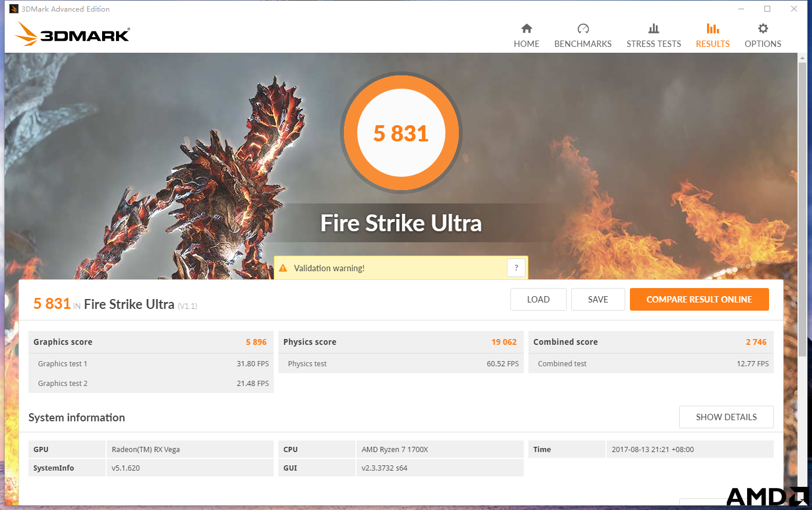Click the Physics score label
812x510 pixels.
[310, 342]
